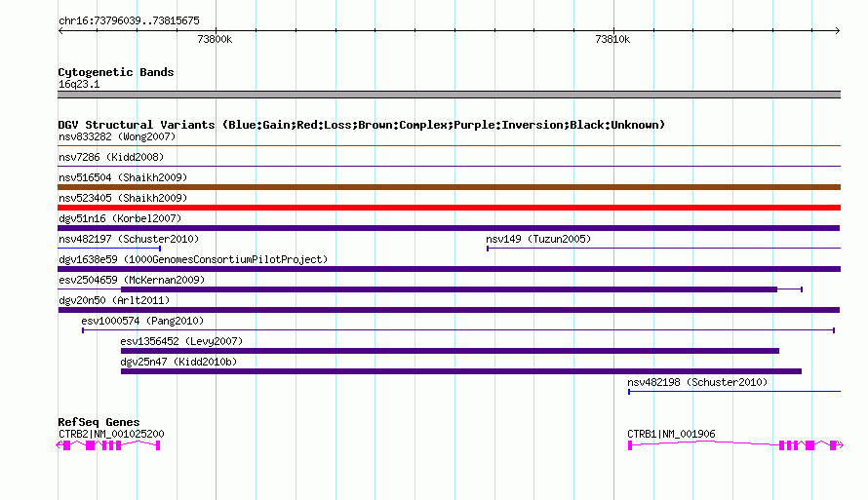868x500 pixels.
Task: Click the RefSeq Genes track title
Action: click(99, 422)
